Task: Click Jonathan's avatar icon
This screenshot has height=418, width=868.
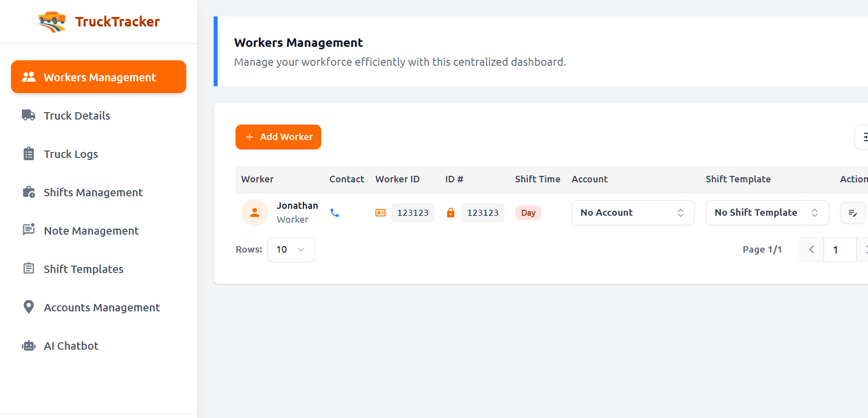Action: pyautogui.click(x=254, y=213)
